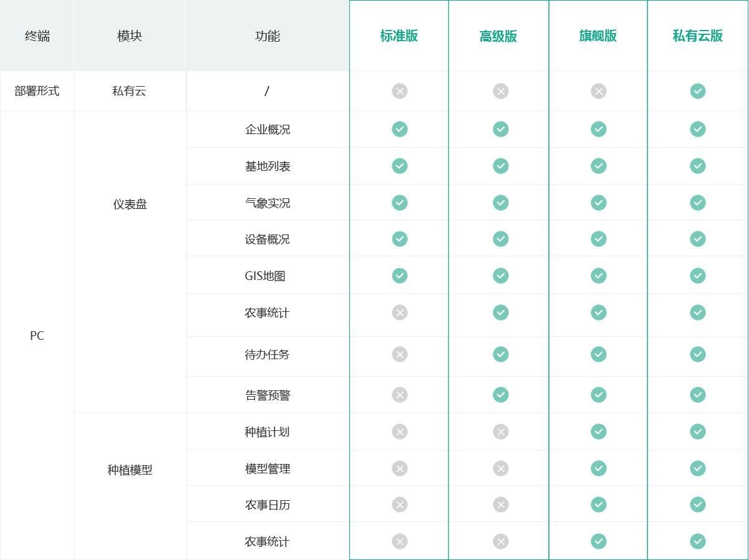This screenshot has height=560, width=749.
Task: Click the 功能 column header
Action: tap(268, 36)
